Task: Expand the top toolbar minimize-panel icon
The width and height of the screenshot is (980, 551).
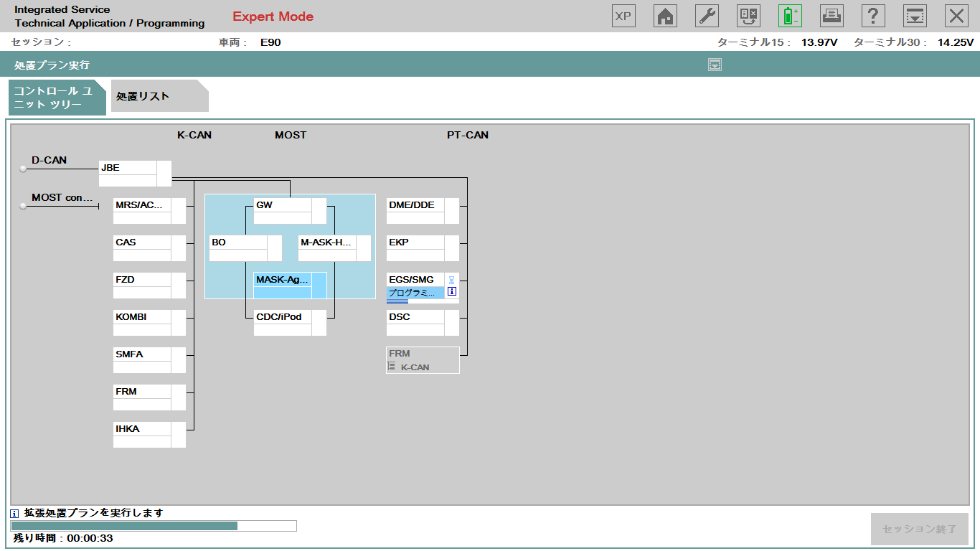Action: coord(915,16)
